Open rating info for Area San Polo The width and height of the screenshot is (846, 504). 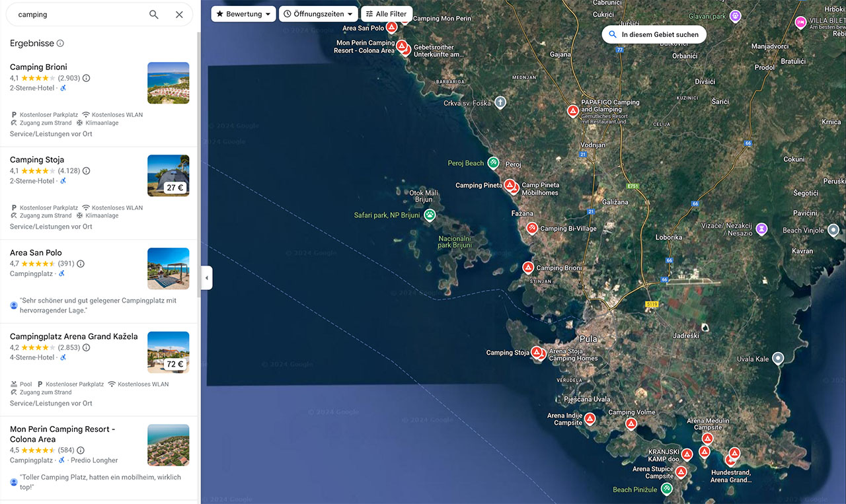pos(81,264)
